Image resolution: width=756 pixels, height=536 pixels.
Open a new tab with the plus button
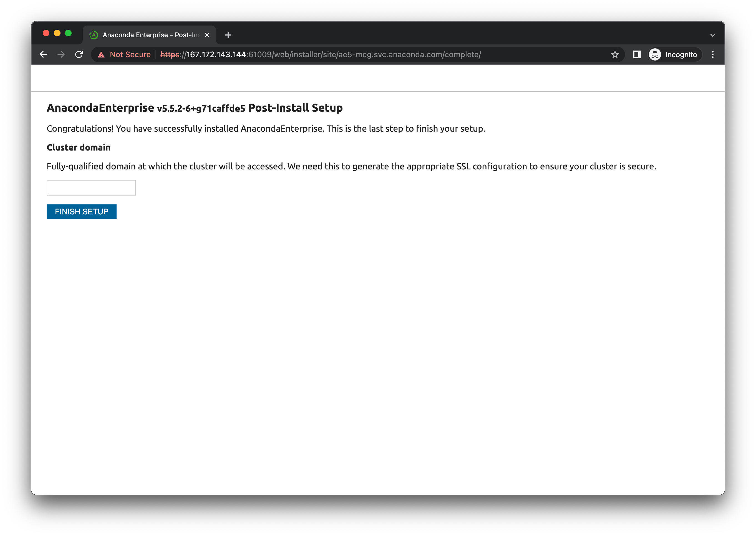pyautogui.click(x=228, y=35)
